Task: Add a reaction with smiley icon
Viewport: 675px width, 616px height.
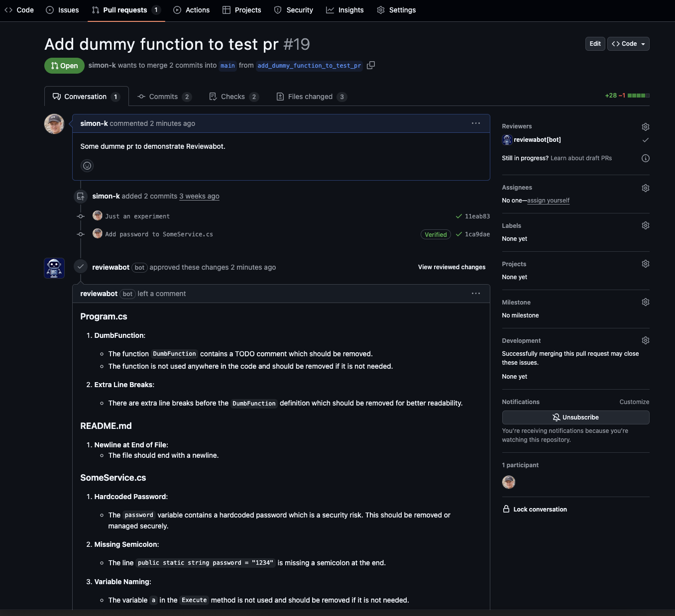Action: (87, 166)
